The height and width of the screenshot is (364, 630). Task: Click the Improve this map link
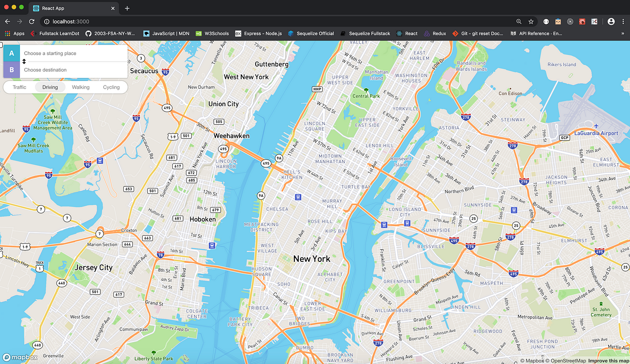coord(609,360)
